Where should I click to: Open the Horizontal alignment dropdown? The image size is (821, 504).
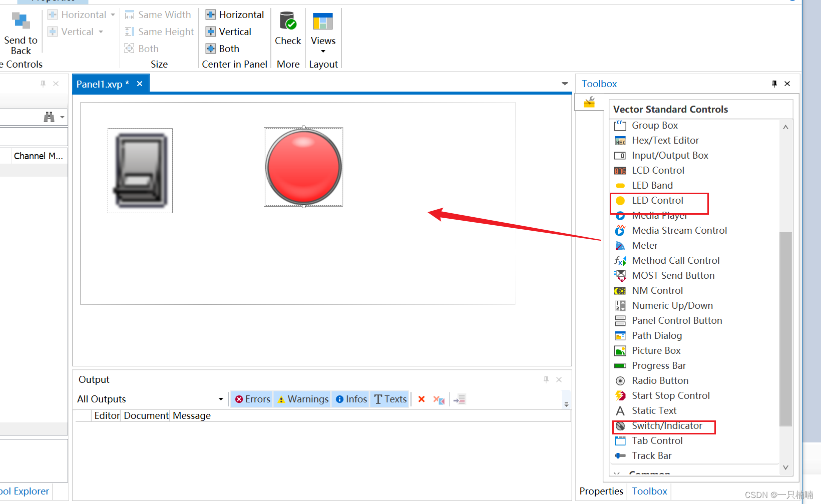(x=113, y=15)
